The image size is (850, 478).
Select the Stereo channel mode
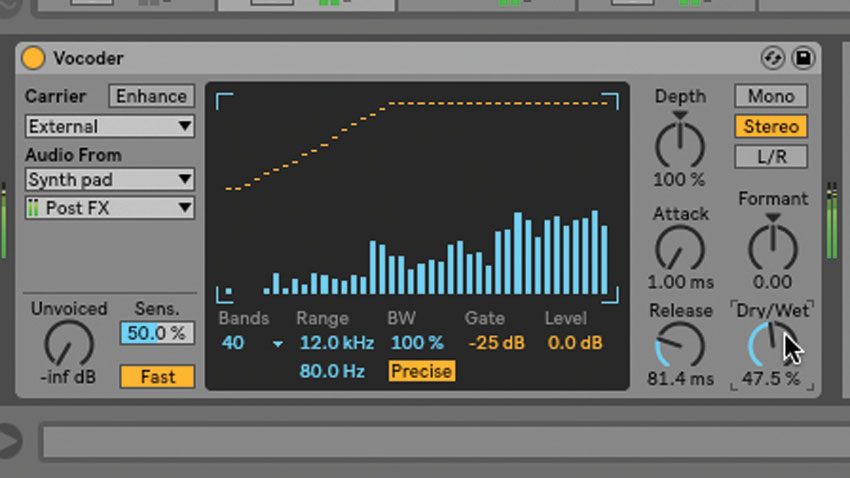pyautogui.click(x=771, y=126)
